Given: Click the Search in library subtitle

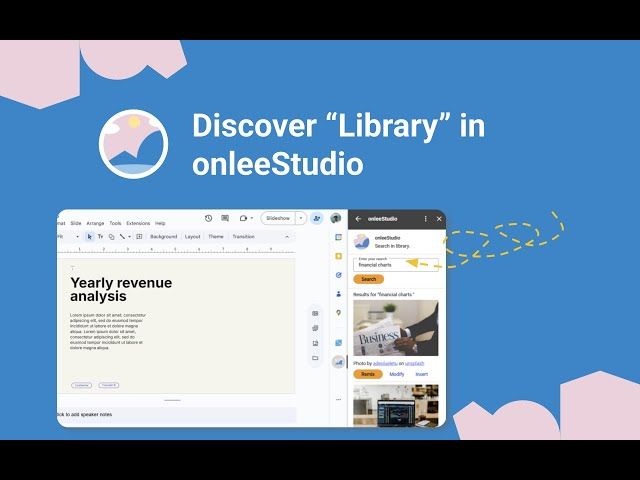Looking at the screenshot, I should click(392, 246).
